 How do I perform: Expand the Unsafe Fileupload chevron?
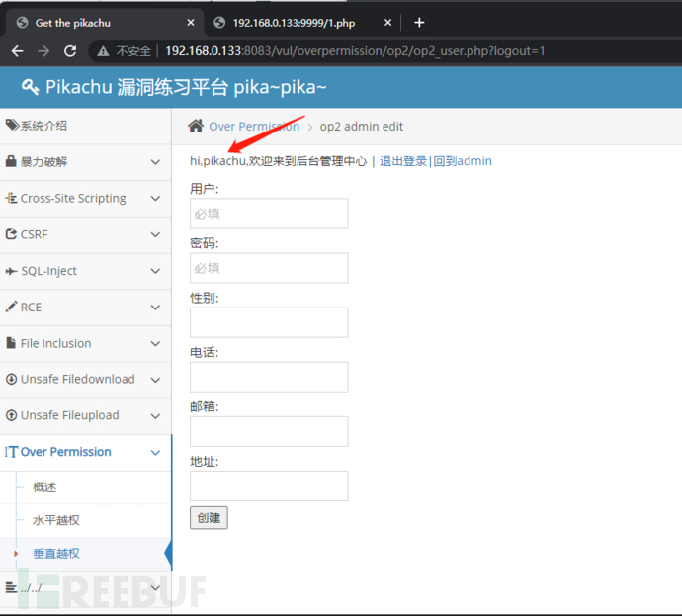pyautogui.click(x=155, y=416)
